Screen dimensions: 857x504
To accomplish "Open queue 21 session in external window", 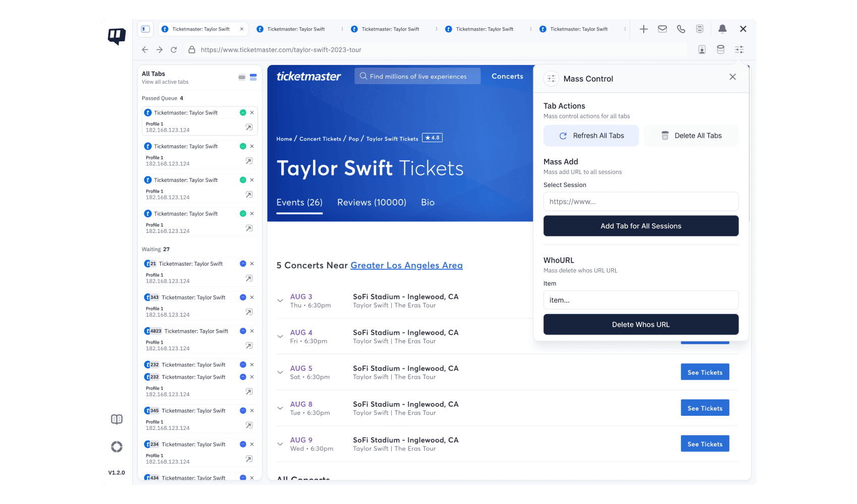I will pos(249,278).
